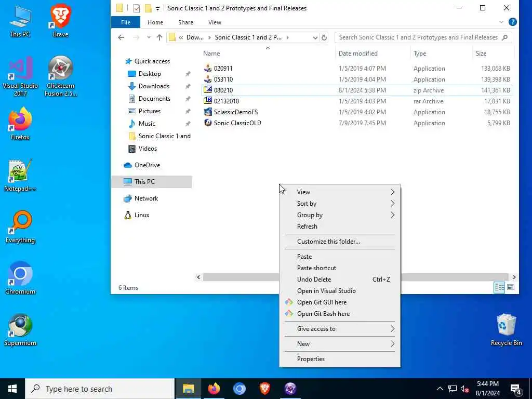This screenshot has width=532, height=399.
Task: Choose Open Git GUI here
Action: (340, 302)
